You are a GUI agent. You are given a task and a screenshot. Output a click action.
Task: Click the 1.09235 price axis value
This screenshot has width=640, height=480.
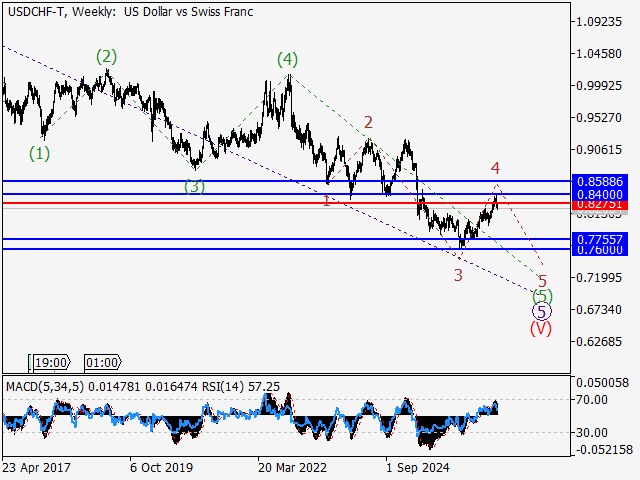pyautogui.click(x=598, y=22)
